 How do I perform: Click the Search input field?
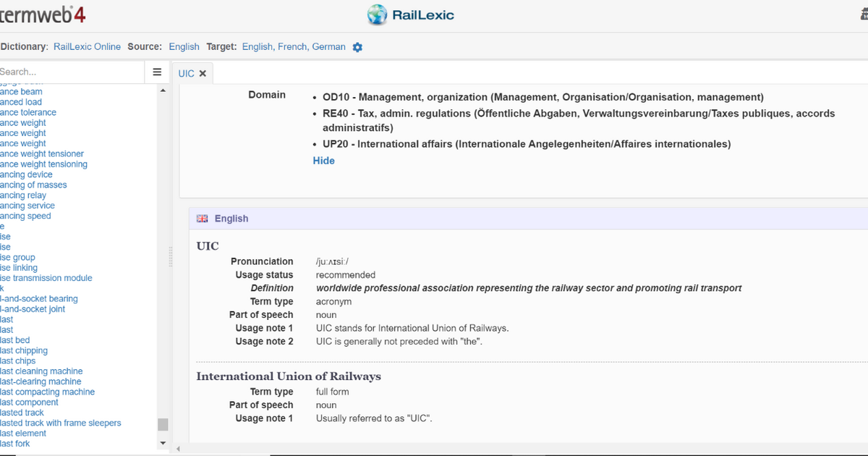[x=71, y=72]
